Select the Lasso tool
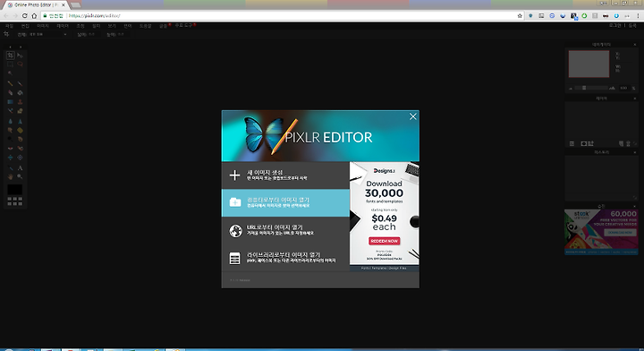Image resolution: width=644 pixels, height=351 pixels. (20, 64)
